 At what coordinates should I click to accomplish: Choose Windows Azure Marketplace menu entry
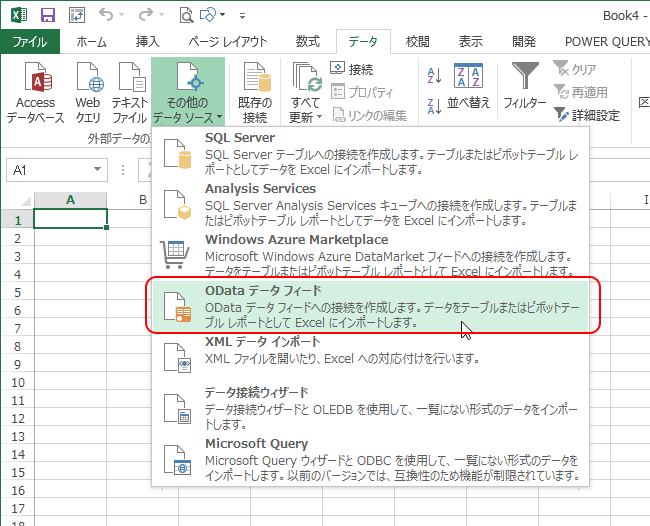371,255
